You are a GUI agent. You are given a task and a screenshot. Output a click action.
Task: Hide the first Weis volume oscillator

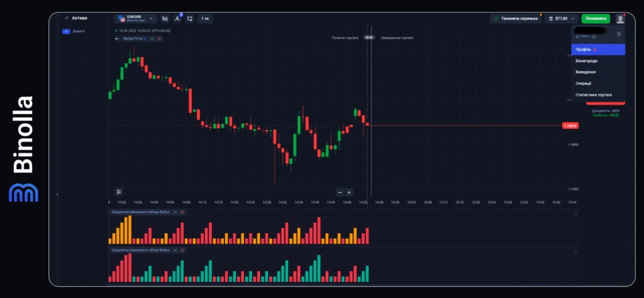(x=175, y=212)
